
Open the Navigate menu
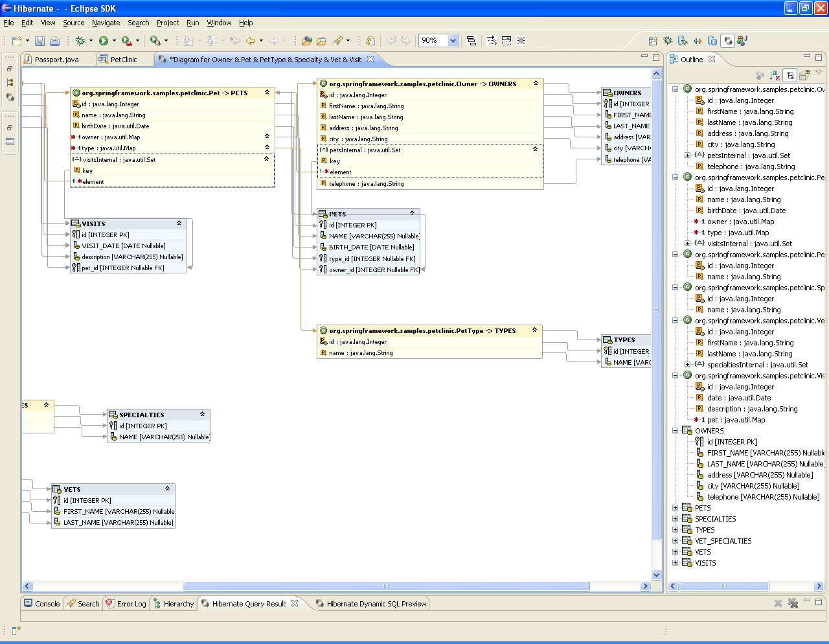[x=106, y=23]
